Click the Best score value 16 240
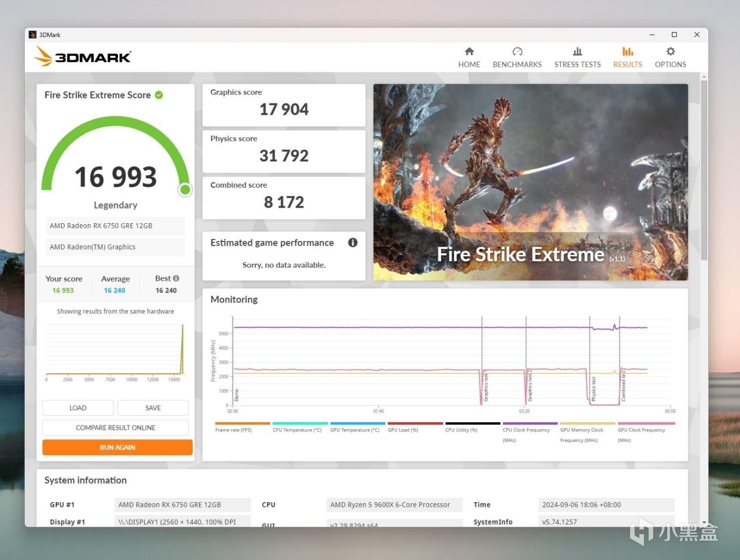 (166, 290)
